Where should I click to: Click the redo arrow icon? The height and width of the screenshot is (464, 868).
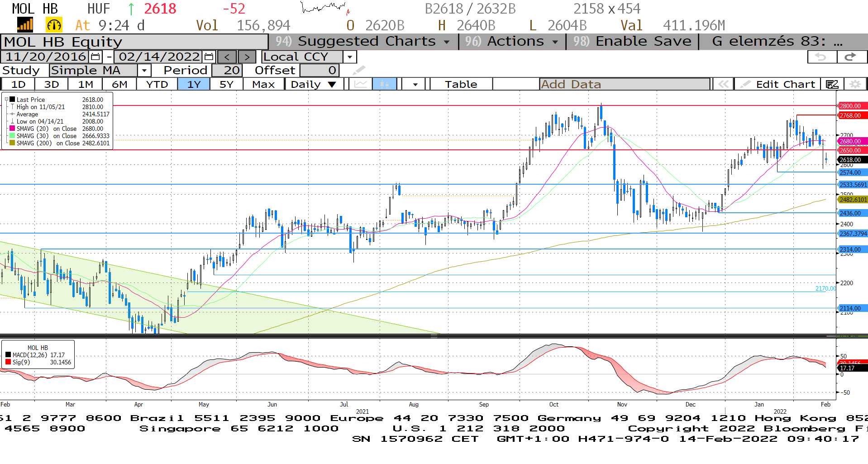[x=851, y=57]
